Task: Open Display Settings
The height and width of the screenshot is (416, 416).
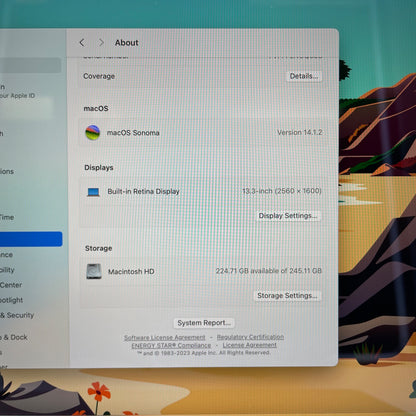Action: pyautogui.click(x=288, y=216)
